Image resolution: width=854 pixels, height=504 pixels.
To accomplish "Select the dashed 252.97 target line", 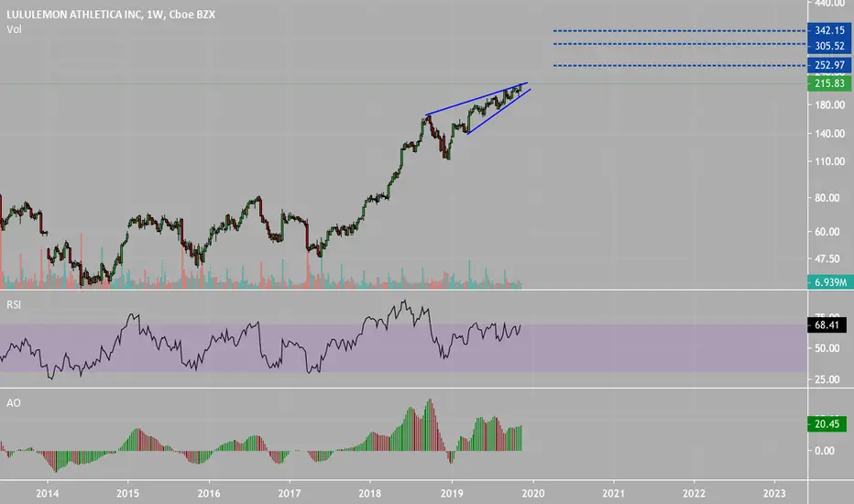I will coord(680,65).
